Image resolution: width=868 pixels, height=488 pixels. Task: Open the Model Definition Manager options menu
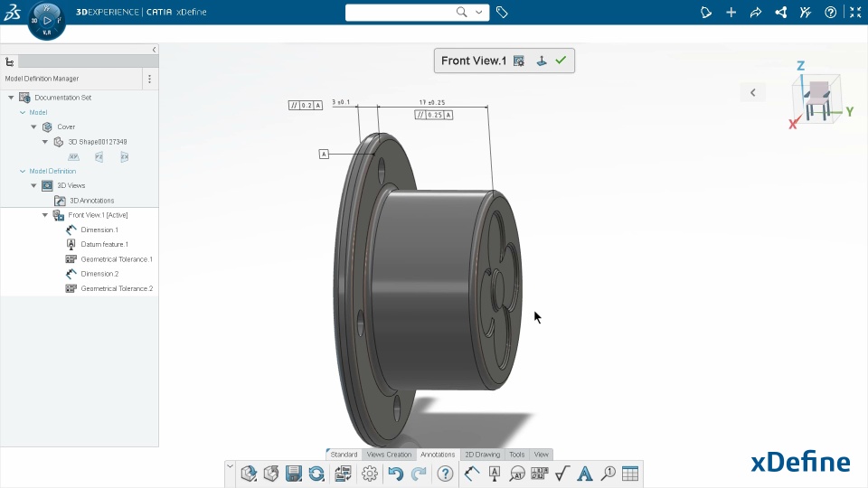coord(149,80)
